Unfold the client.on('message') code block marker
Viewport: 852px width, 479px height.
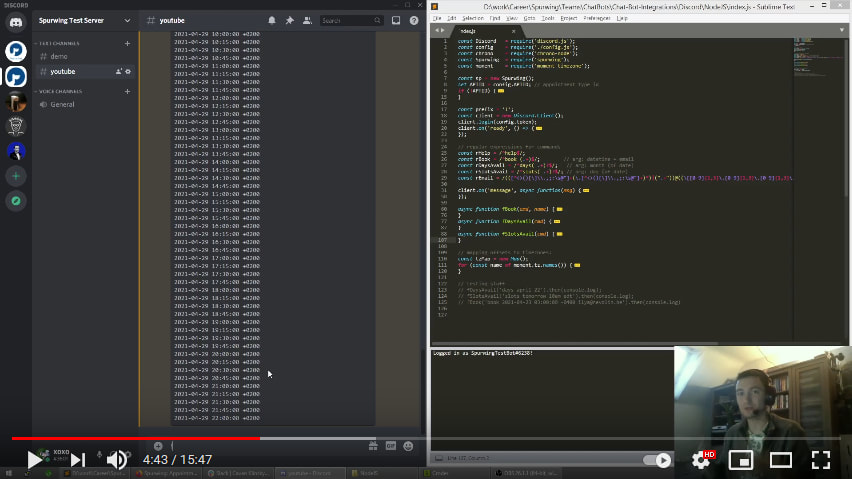pyautogui.click(x=586, y=191)
